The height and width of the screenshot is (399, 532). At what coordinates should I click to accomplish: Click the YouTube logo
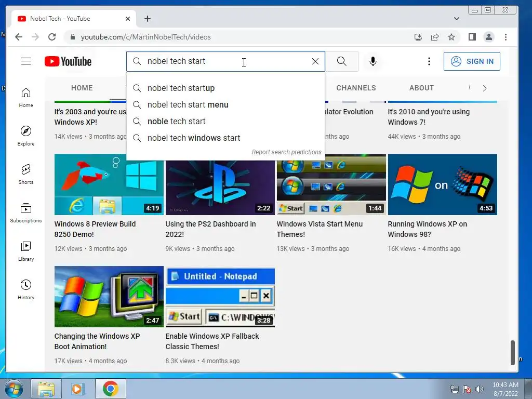click(68, 61)
